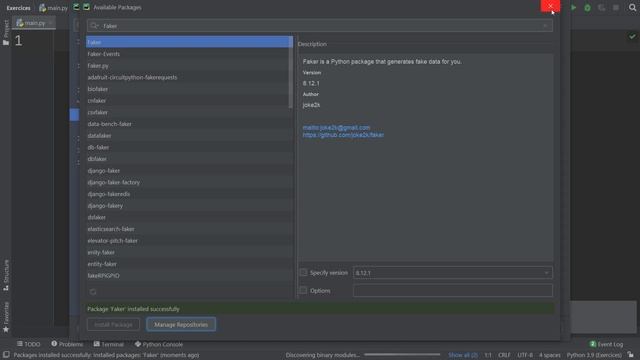Image resolution: width=640 pixels, height=360 pixels.
Task: Select the fakeRPiGPIO package
Action: (x=189, y=276)
